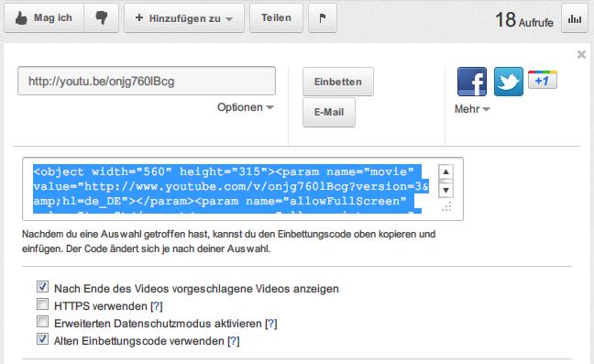Open video statistics bar chart icon
Screen dimensions: 594x364
[x=575, y=18]
